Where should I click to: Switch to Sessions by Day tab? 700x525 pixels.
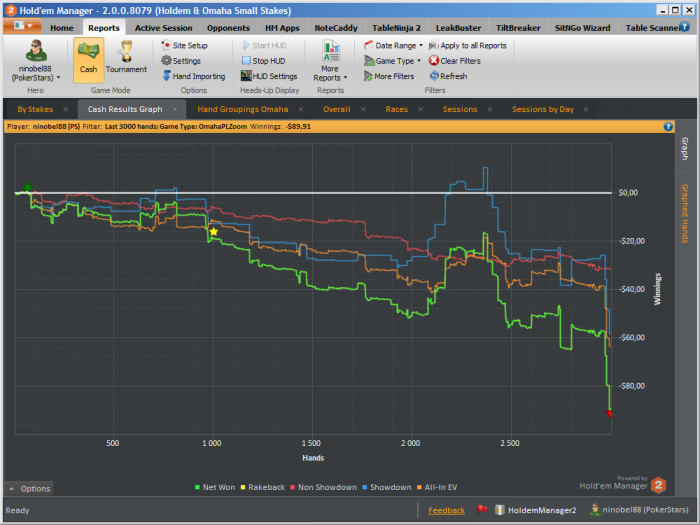click(x=543, y=109)
